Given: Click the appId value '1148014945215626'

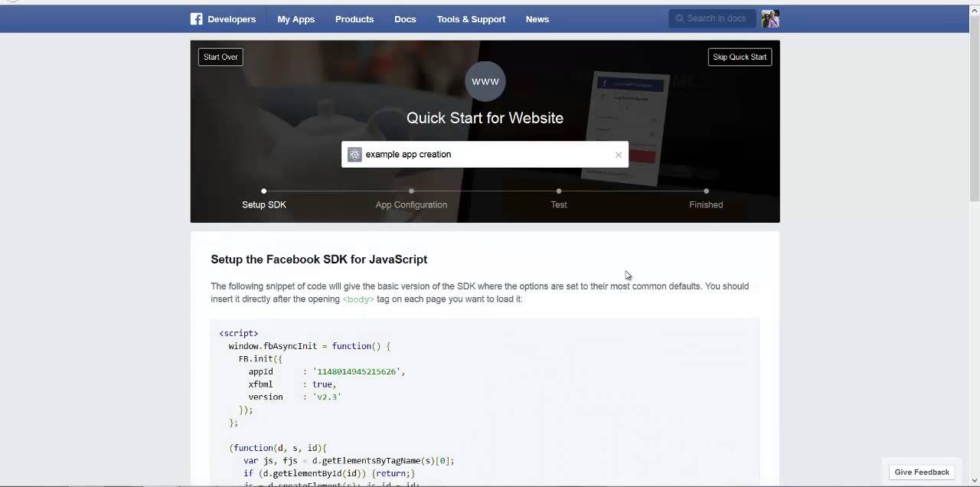Looking at the screenshot, I should click(x=356, y=371).
